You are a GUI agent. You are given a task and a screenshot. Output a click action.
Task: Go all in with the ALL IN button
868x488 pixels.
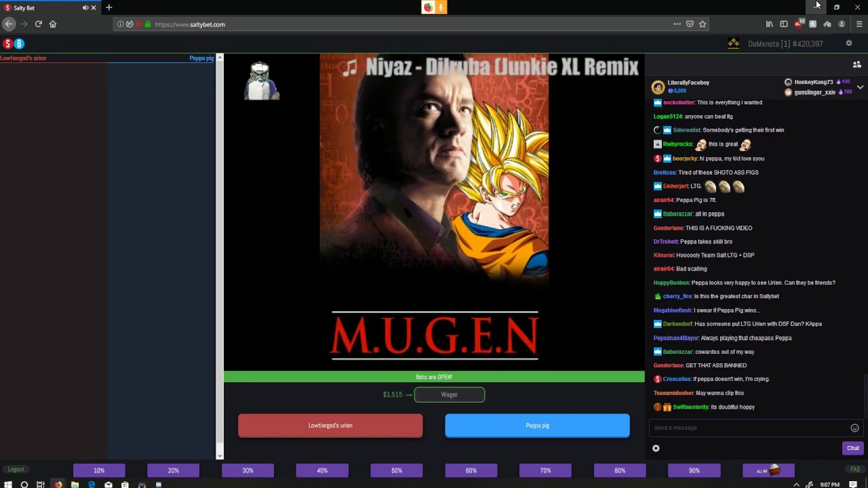(768, 470)
